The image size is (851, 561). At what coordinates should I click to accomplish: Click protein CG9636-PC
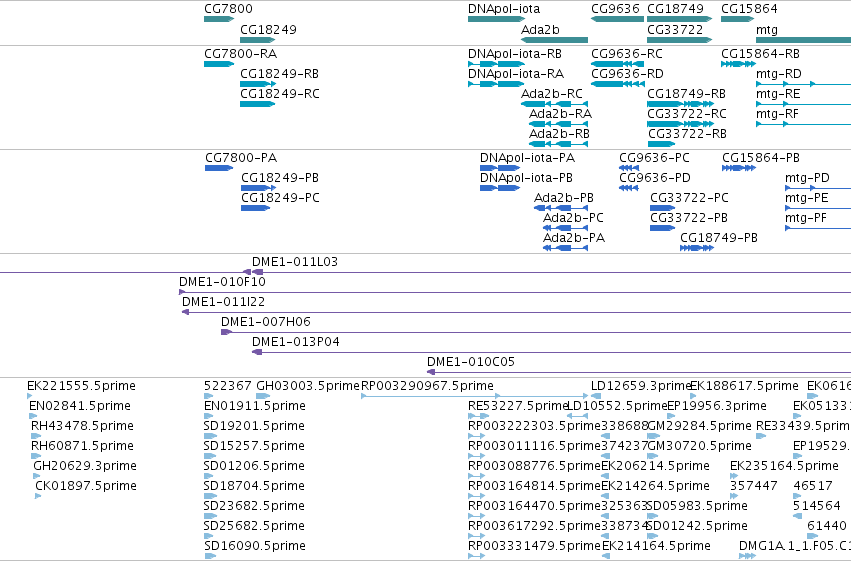coord(628,168)
